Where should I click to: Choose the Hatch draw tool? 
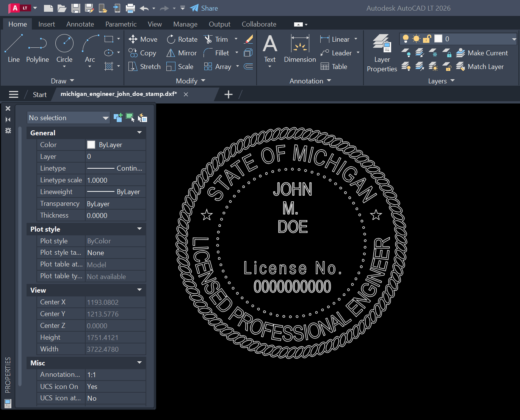click(109, 66)
